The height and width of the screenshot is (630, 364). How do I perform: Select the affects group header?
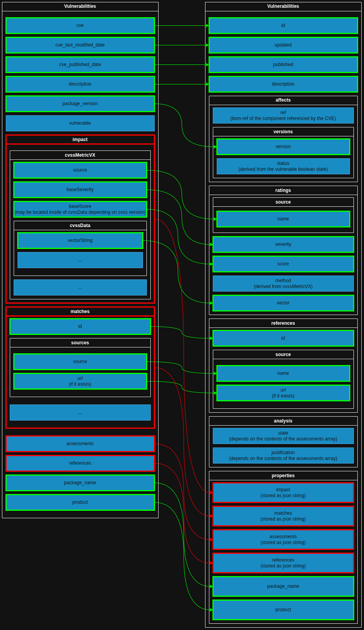click(283, 100)
